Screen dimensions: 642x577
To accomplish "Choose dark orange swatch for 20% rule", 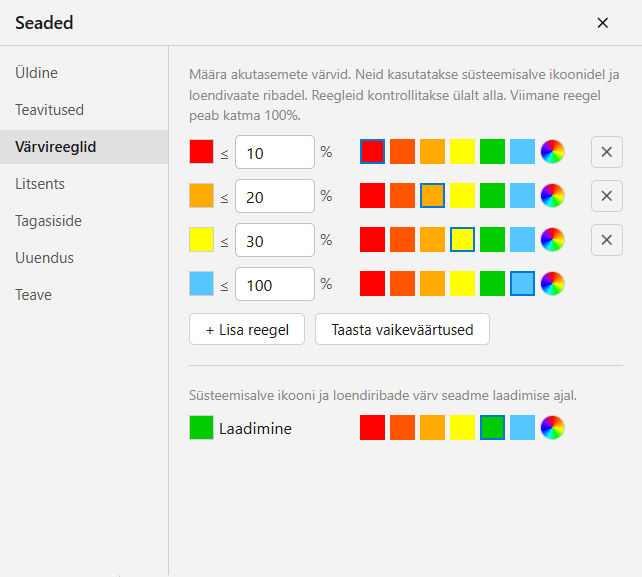I will [402, 196].
